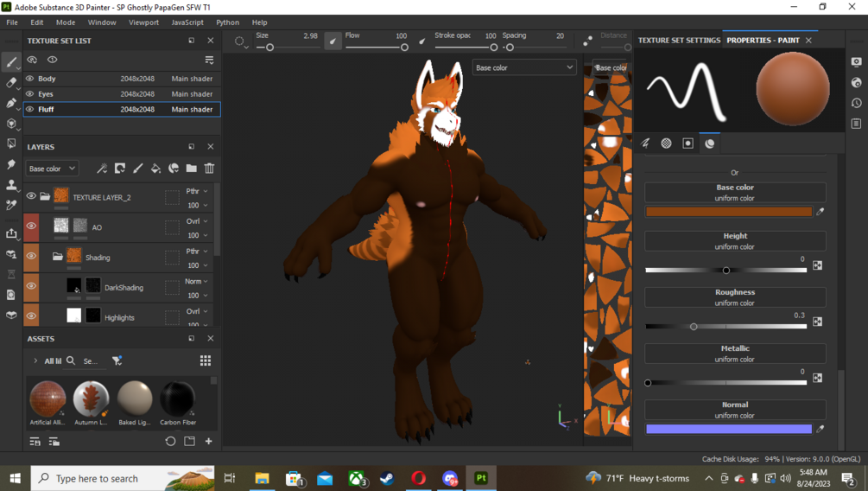Add a smart material layer
Screen dimensions: 868x491
174,169
